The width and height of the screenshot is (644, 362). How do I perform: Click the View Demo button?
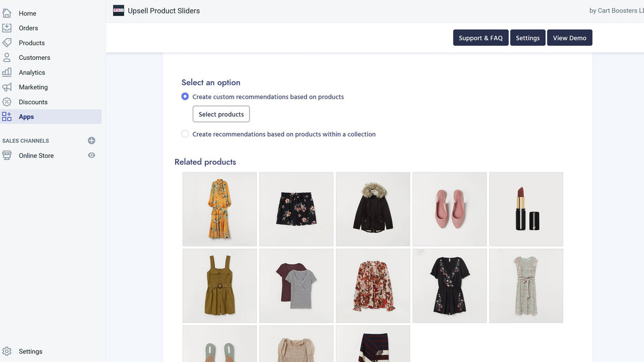tap(569, 37)
